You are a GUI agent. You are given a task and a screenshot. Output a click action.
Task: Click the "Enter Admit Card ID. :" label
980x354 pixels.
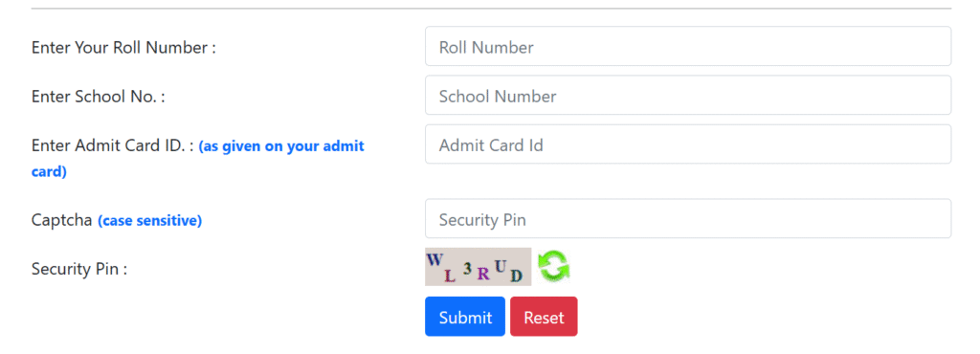113,145
